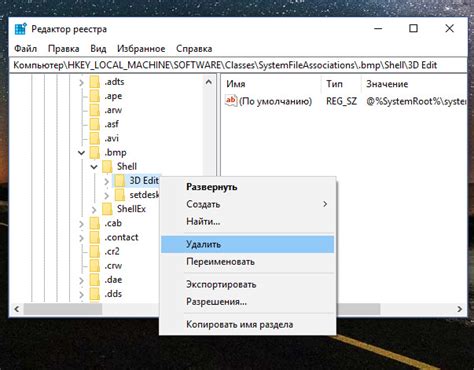
Task: Click the folder icon of .crw
Action: click(95, 266)
